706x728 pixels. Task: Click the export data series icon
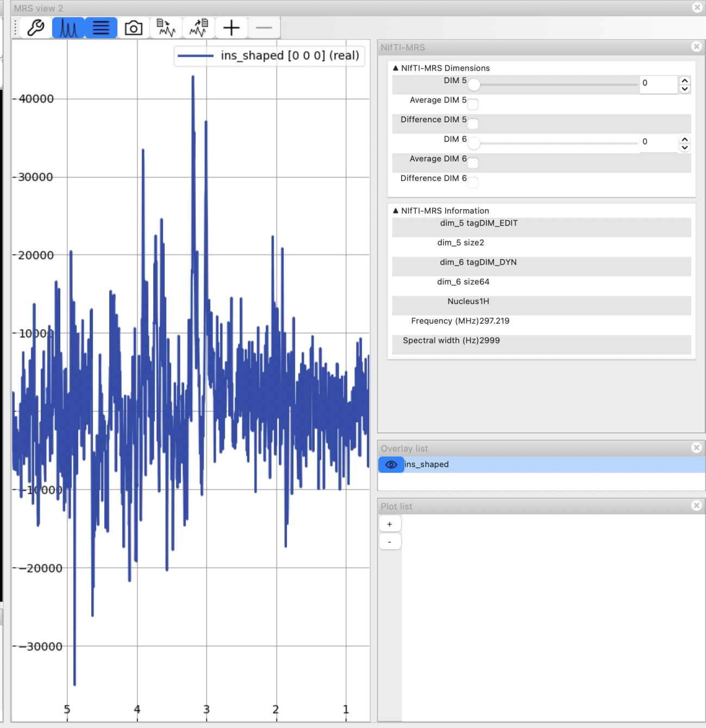pos(198,28)
